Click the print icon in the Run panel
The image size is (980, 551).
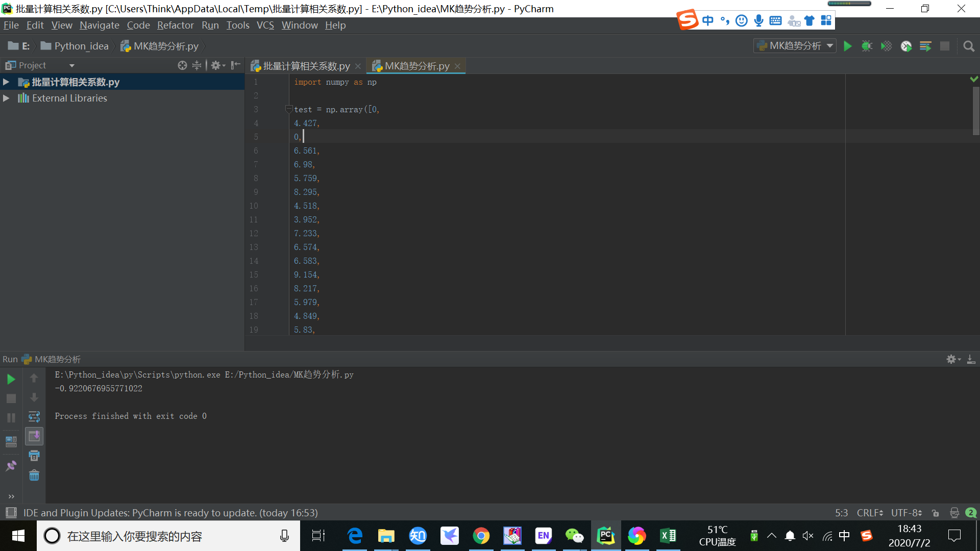[x=34, y=456]
